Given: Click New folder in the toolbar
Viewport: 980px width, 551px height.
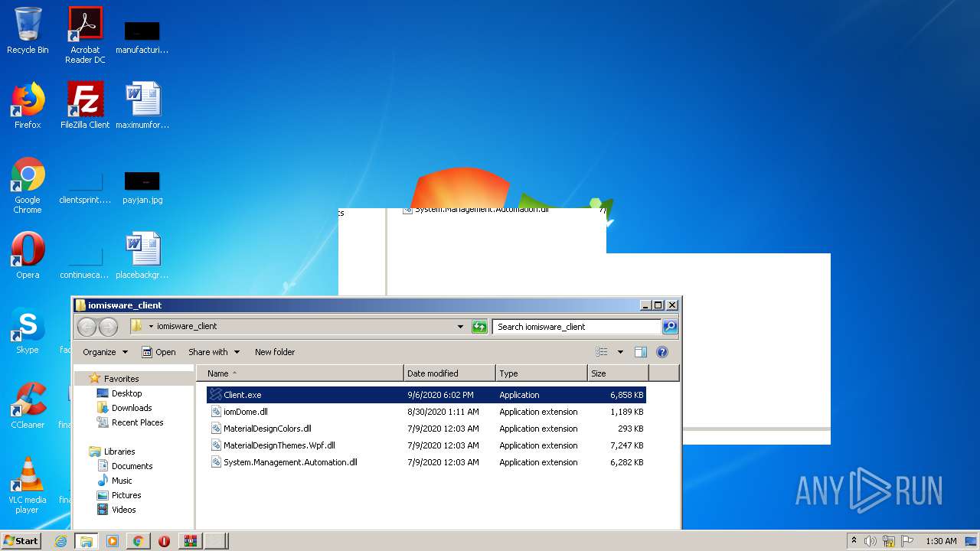Looking at the screenshot, I should (275, 352).
